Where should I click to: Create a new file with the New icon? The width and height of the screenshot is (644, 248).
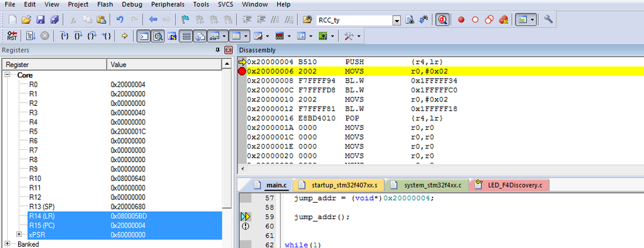[x=13, y=20]
